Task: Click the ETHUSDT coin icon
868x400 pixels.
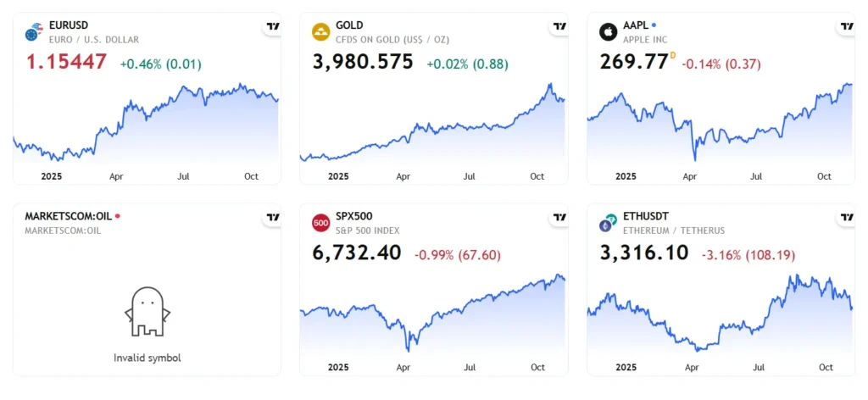Action: tap(608, 223)
